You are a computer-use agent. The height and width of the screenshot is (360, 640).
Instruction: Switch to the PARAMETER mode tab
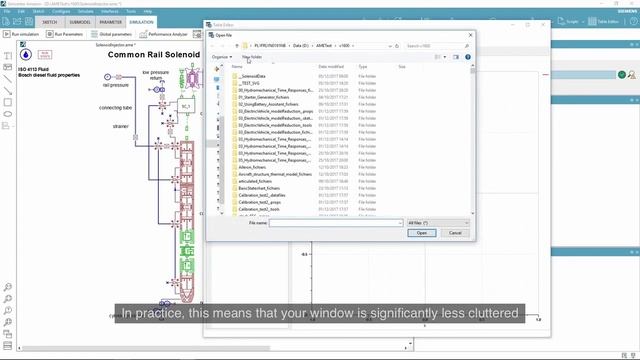(111, 22)
